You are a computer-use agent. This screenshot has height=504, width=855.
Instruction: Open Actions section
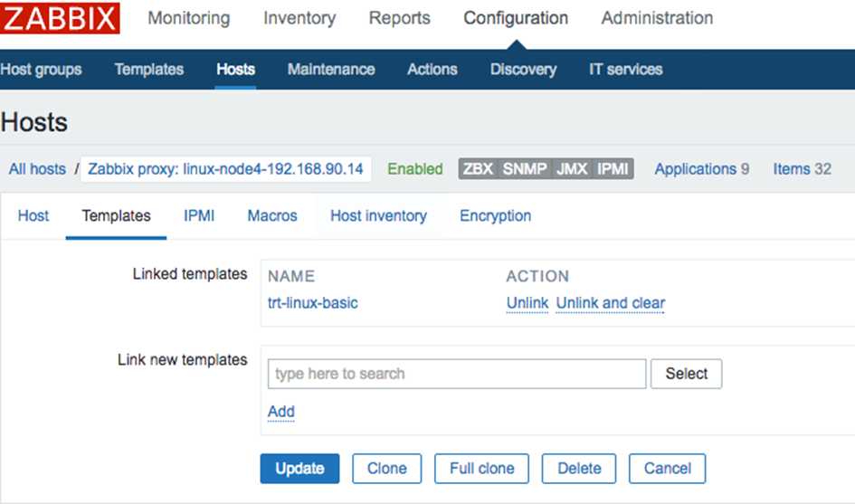432,70
